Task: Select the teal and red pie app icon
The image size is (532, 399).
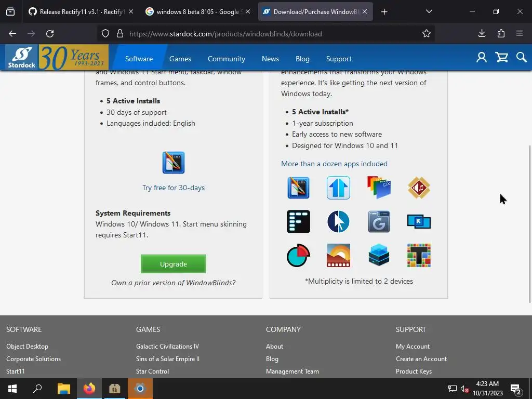Action: [298, 255]
